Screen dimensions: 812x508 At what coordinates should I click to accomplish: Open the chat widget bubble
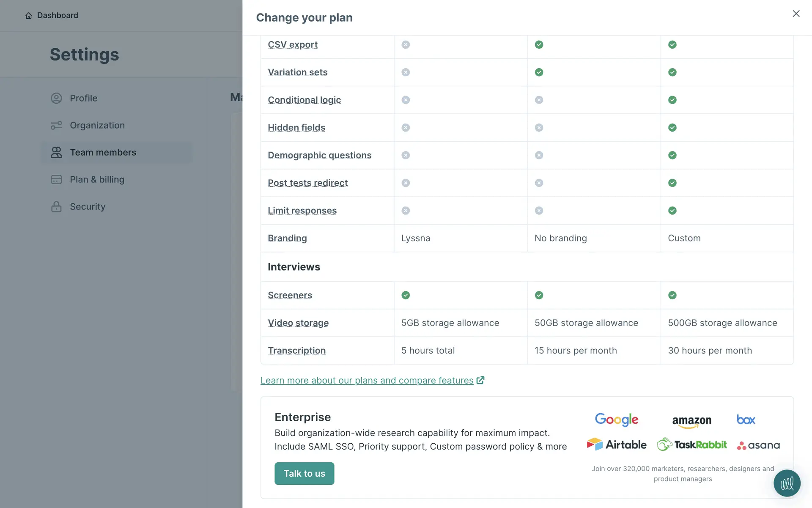tap(787, 483)
